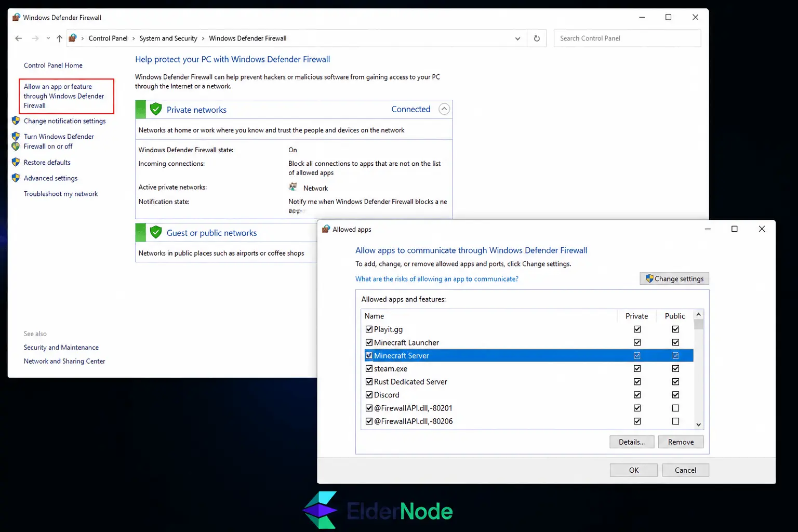This screenshot has width=798, height=532.
Task: Click Change settings button
Action: 674,279
